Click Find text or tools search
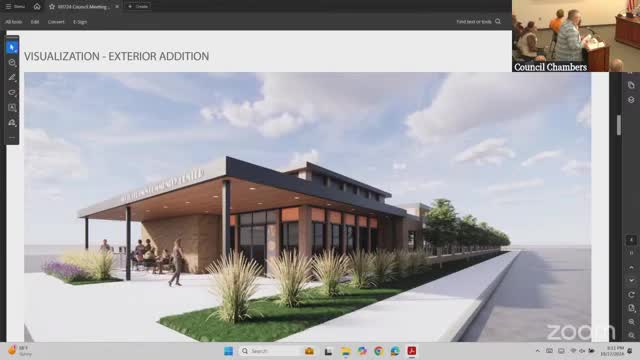 click(x=478, y=22)
